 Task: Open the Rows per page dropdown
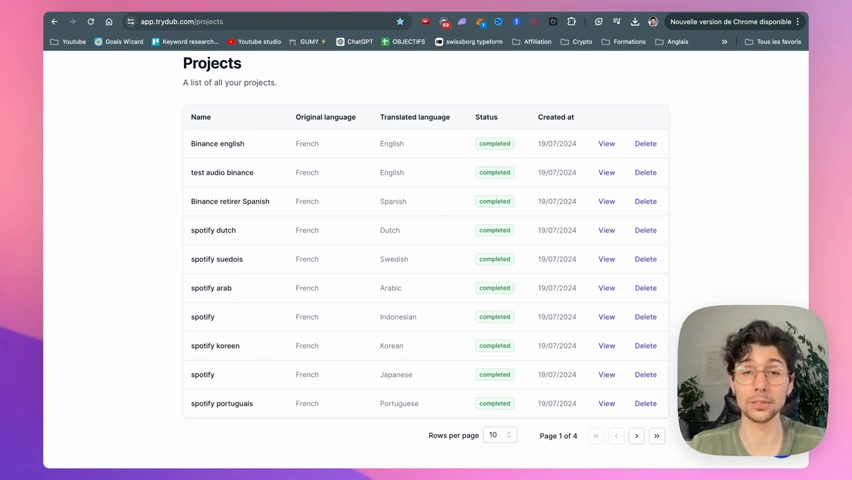click(x=500, y=435)
